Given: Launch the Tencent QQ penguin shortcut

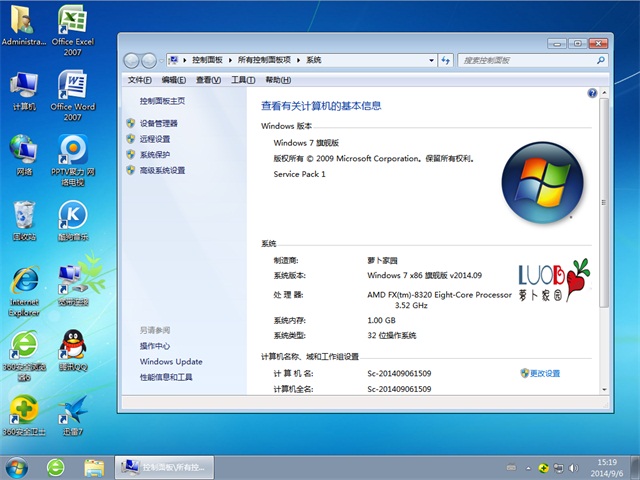Looking at the screenshot, I should pyautogui.click(x=73, y=350).
